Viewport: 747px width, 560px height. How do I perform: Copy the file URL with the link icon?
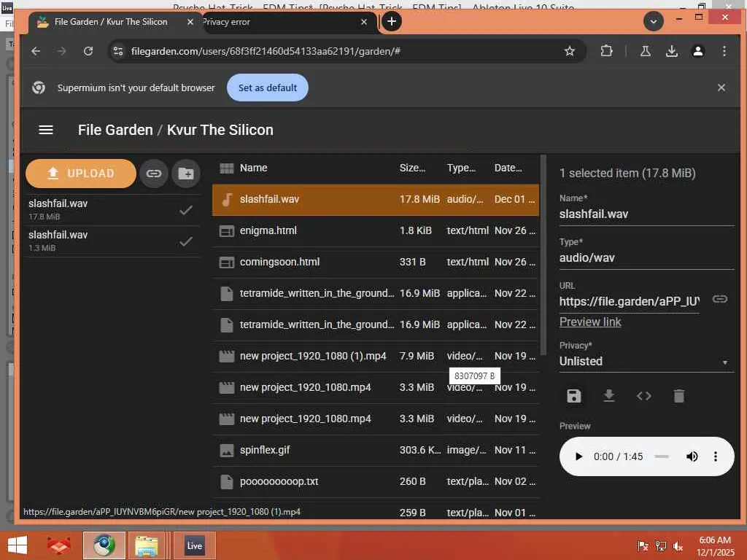[x=719, y=299]
